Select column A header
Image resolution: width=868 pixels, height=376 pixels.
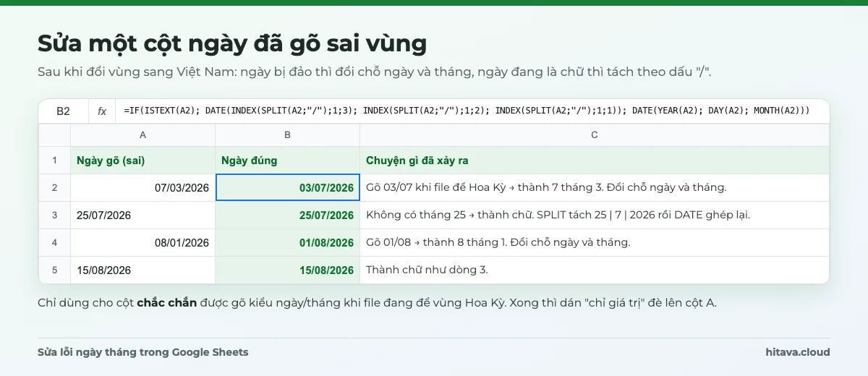click(142, 135)
